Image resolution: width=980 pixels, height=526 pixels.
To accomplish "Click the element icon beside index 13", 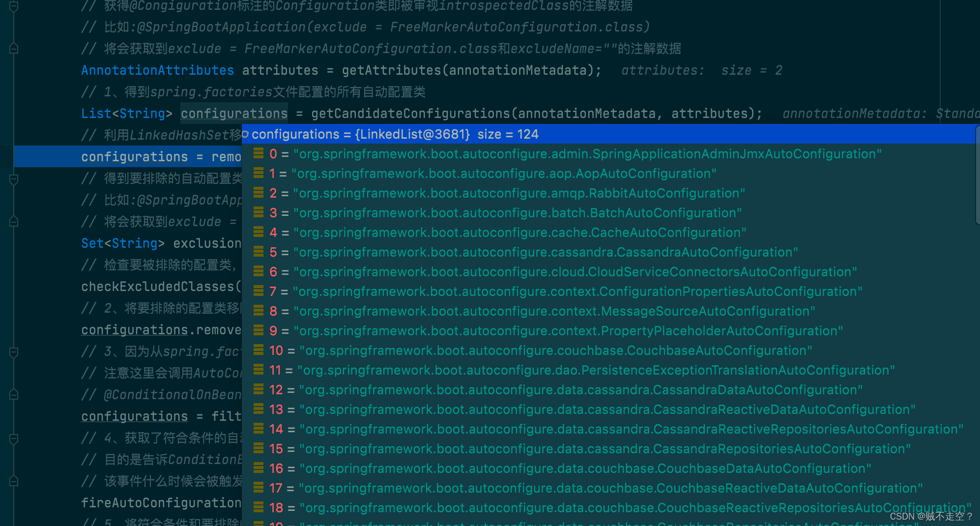I will [259, 409].
